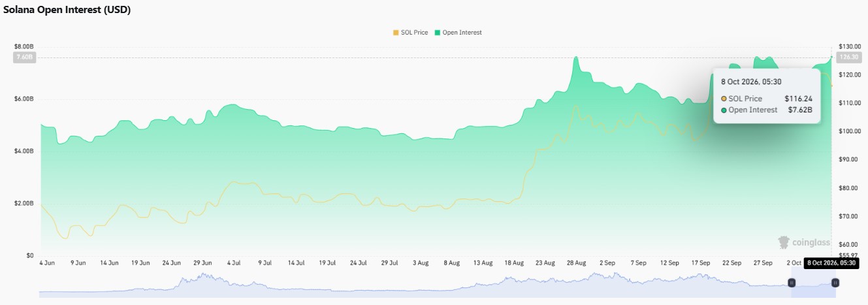
Task: Click the $0 left axis label
Action: (x=29, y=255)
